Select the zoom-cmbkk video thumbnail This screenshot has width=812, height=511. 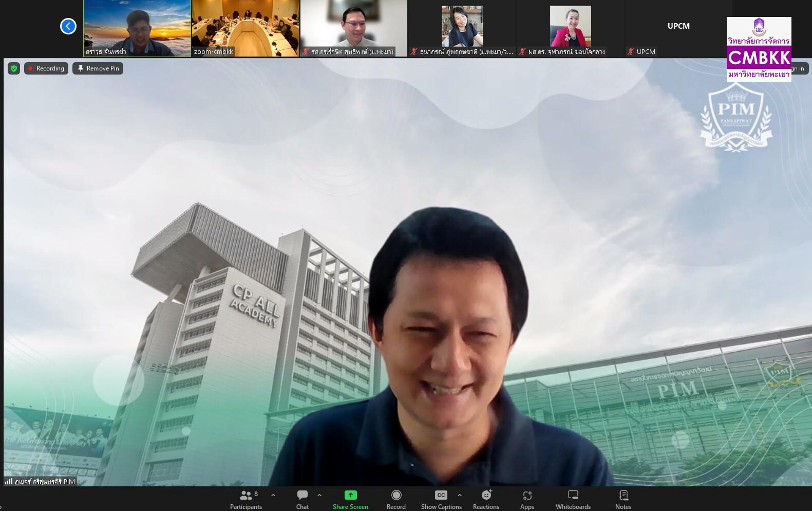pyautogui.click(x=246, y=28)
